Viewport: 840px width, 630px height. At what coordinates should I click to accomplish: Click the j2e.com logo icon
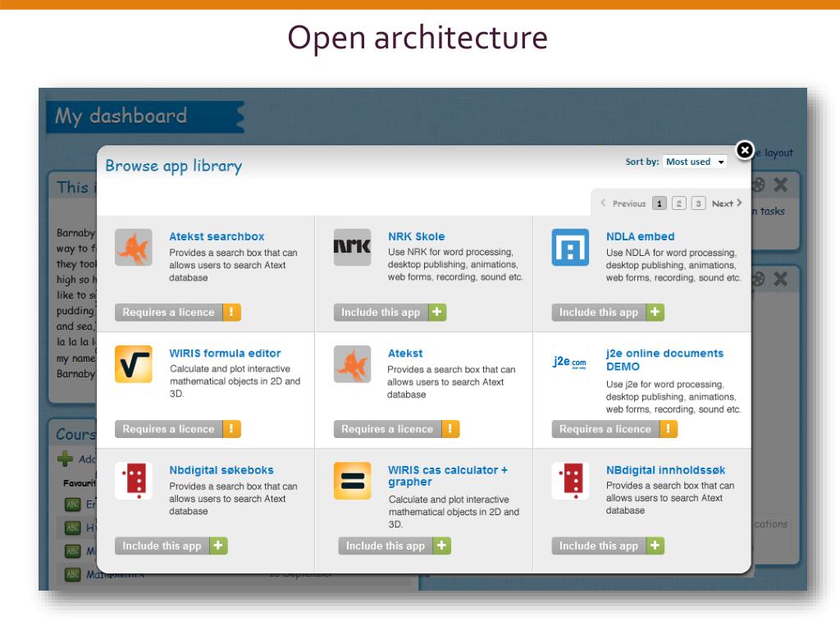click(569, 363)
